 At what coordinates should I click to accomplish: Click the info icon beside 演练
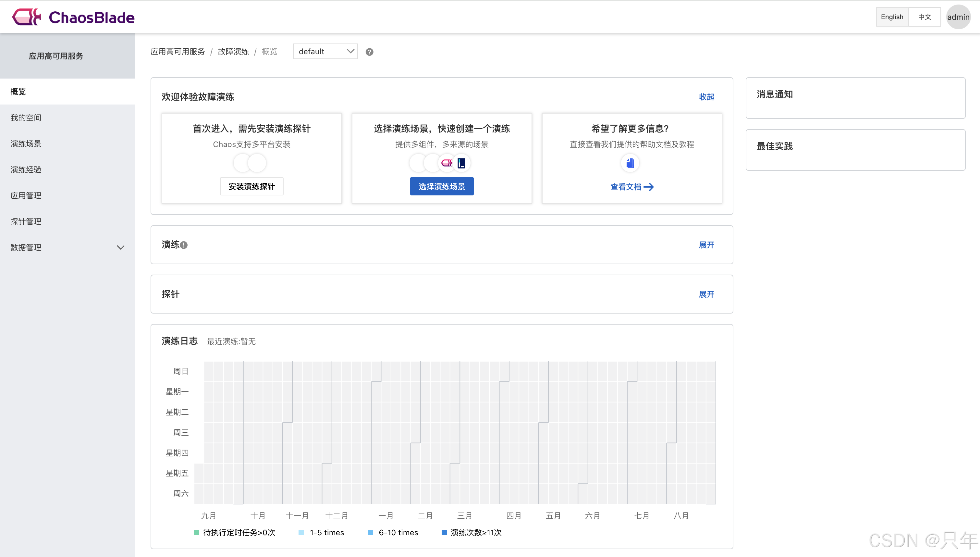184,245
